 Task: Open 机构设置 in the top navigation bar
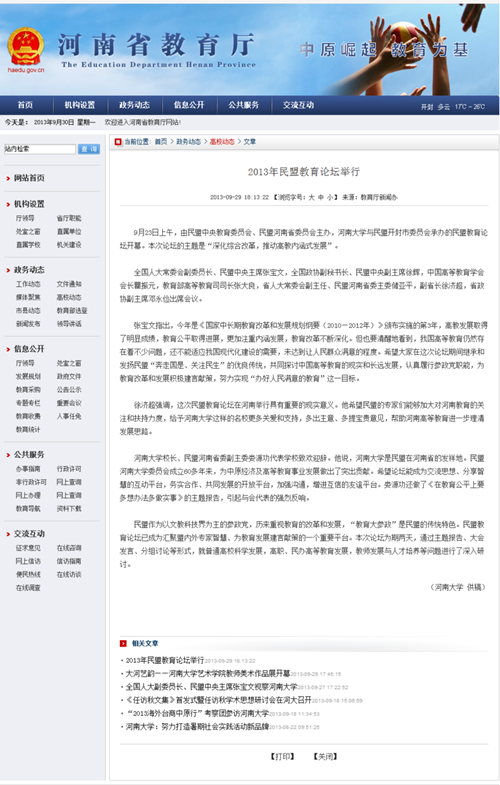[80, 105]
